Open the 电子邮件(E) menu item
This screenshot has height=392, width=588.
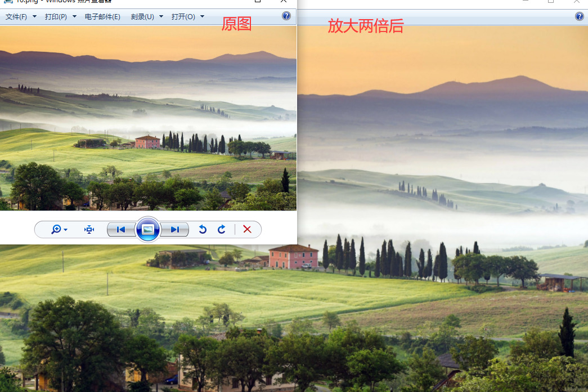pos(102,16)
